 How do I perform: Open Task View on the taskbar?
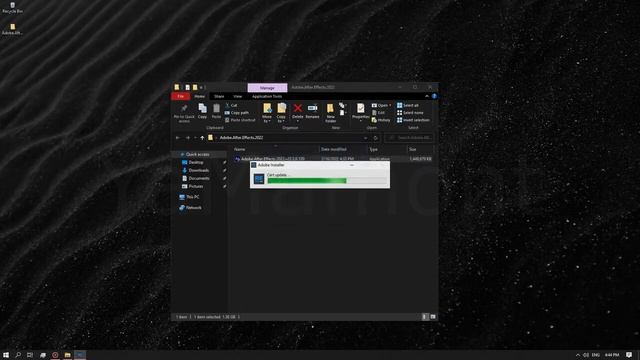30,355
